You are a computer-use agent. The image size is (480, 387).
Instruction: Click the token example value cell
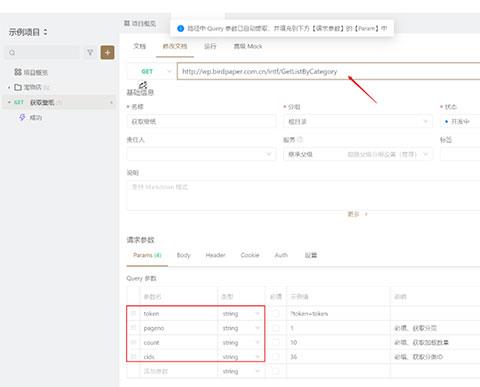pos(338,314)
